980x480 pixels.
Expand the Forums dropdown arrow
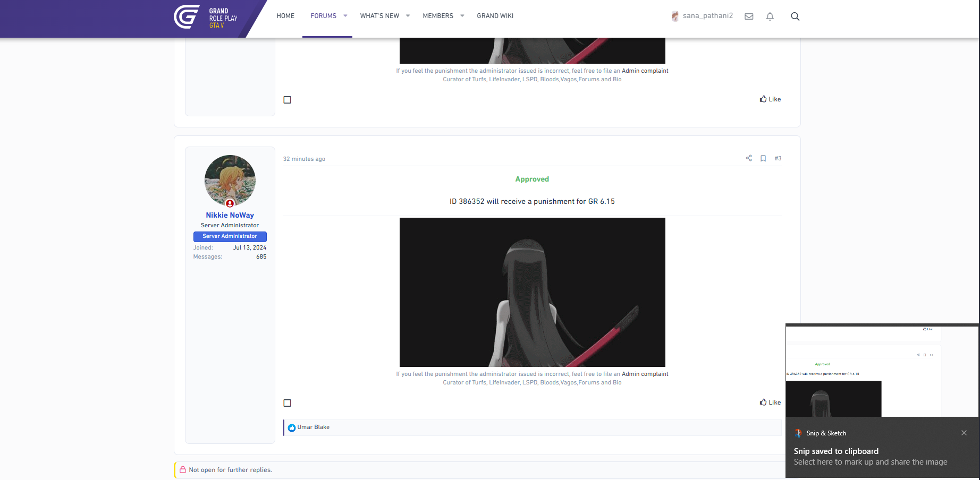pos(345,16)
